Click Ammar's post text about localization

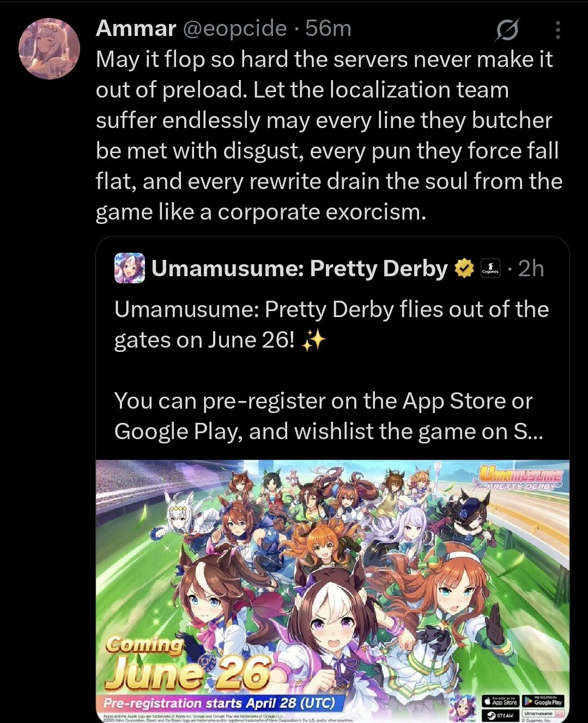(329, 136)
